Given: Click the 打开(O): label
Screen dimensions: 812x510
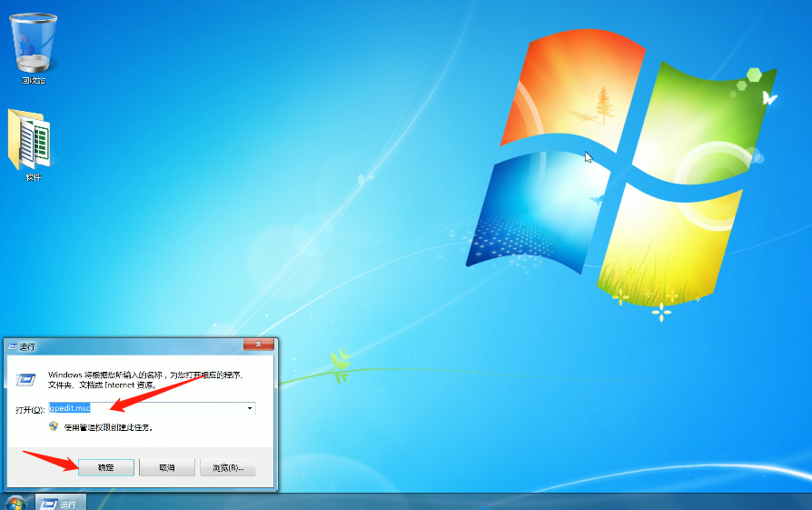Looking at the screenshot, I should 30,410.
